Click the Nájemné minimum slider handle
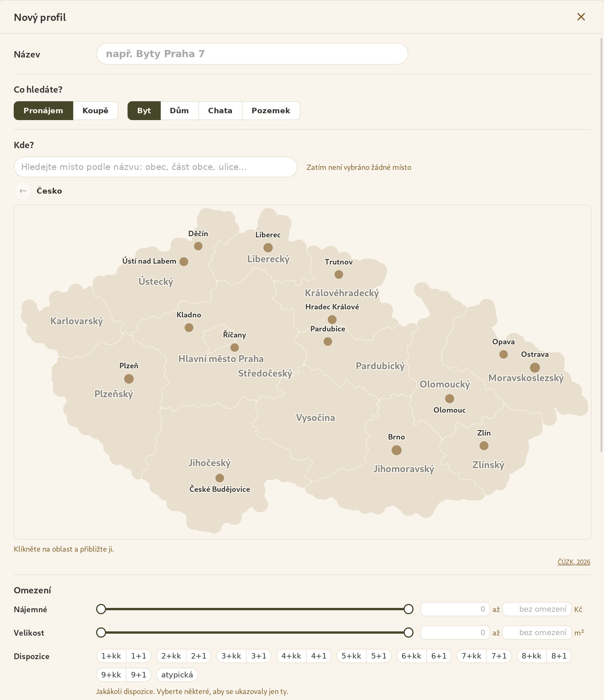The height and width of the screenshot is (700, 604). click(x=101, y=609)
